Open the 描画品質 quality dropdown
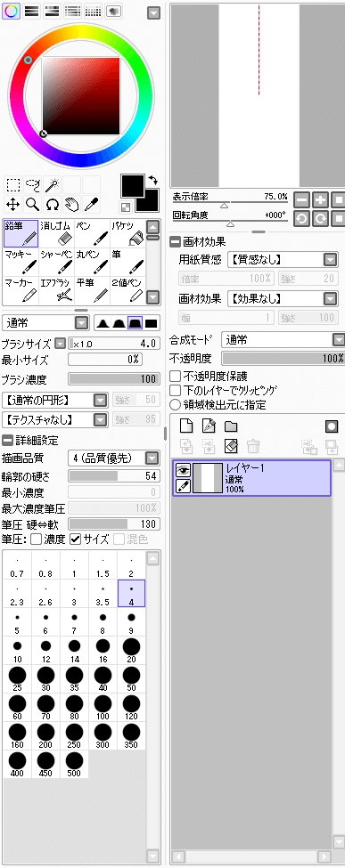 (152, 458)
